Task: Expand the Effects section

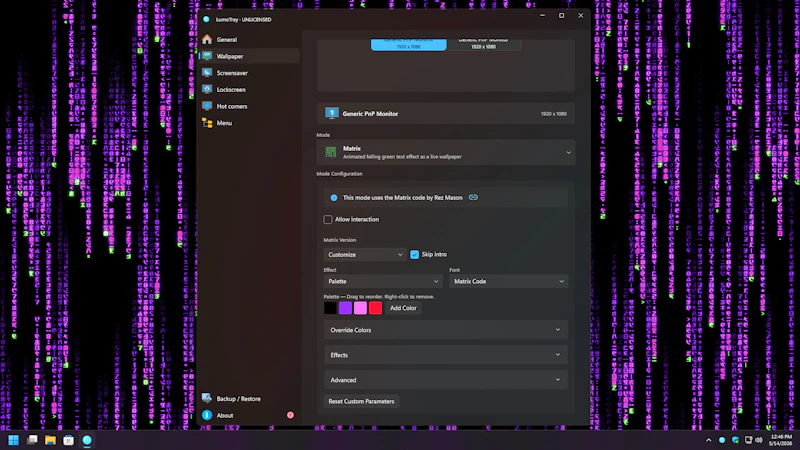Action: click(446, 355)
